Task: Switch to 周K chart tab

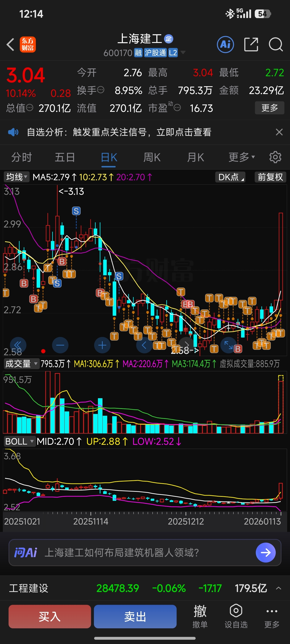Action: (x=152, y=157)
